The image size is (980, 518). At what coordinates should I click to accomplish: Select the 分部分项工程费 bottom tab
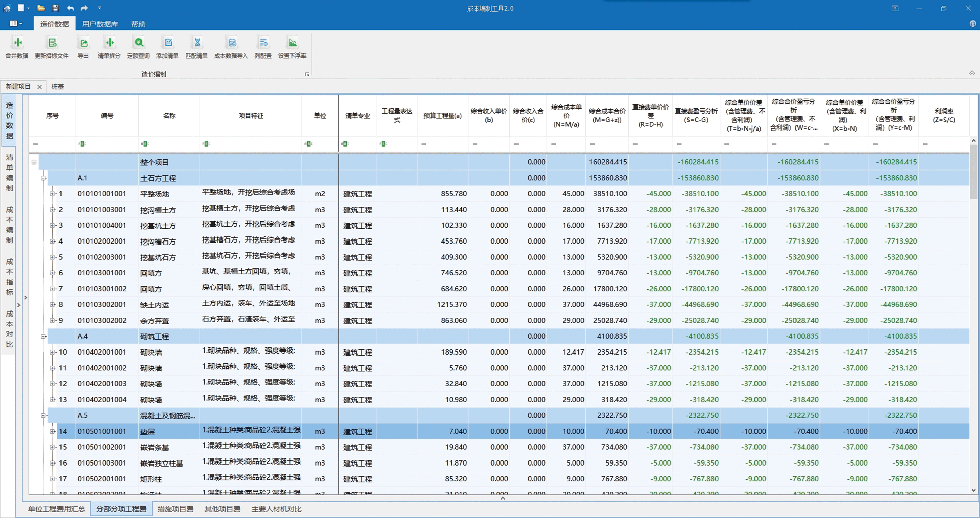click(x=121, y=509)
